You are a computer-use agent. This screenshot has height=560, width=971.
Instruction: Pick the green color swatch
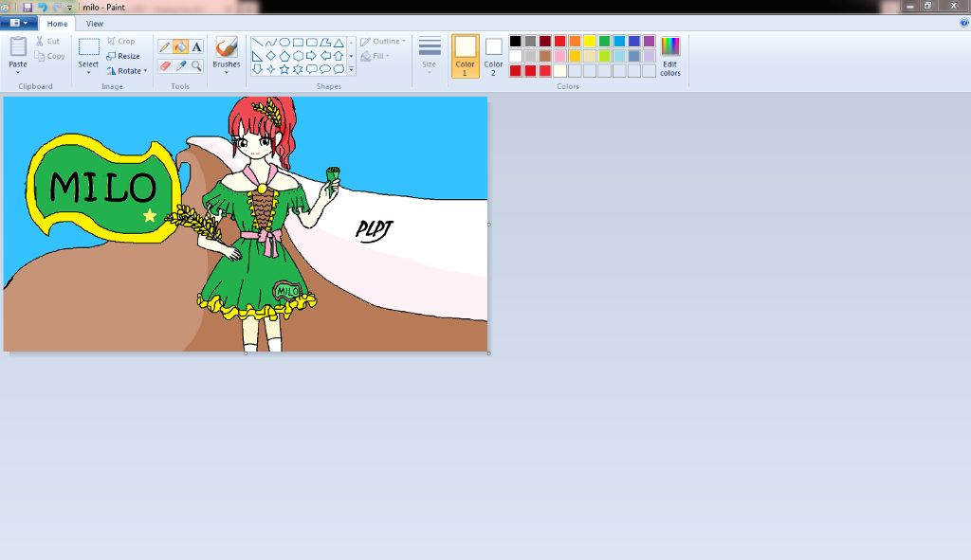tap(604, 41)
